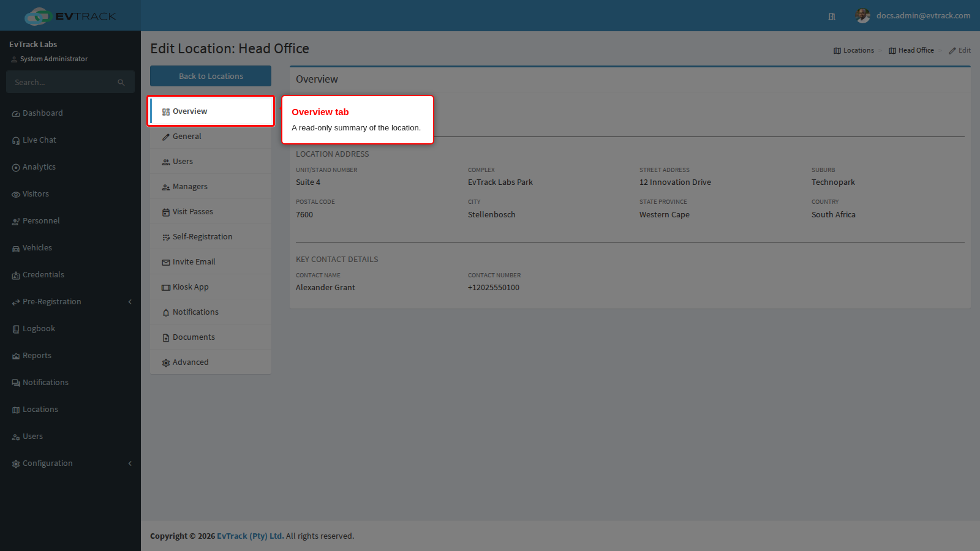980x551 pixels.
Task: Open Analytics from sidebar
Action: point(70,167)
